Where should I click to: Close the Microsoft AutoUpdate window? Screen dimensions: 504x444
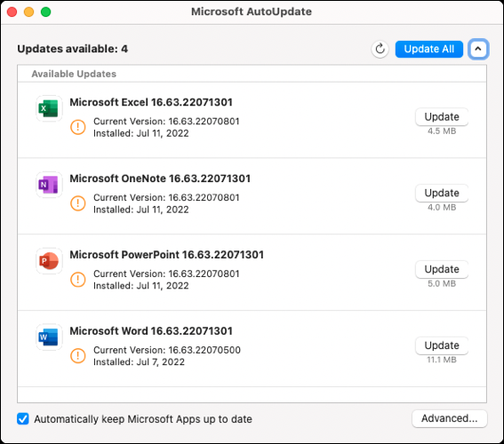[x=12, y=12]
